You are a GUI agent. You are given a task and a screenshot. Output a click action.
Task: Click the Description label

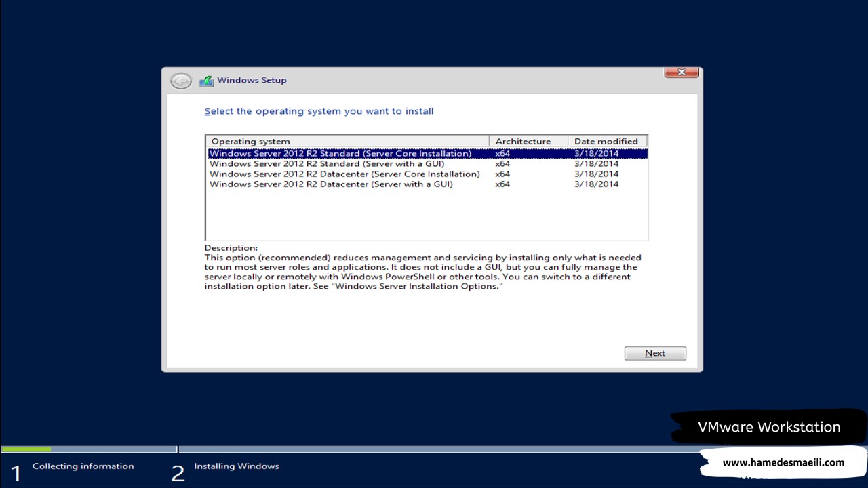231,248
